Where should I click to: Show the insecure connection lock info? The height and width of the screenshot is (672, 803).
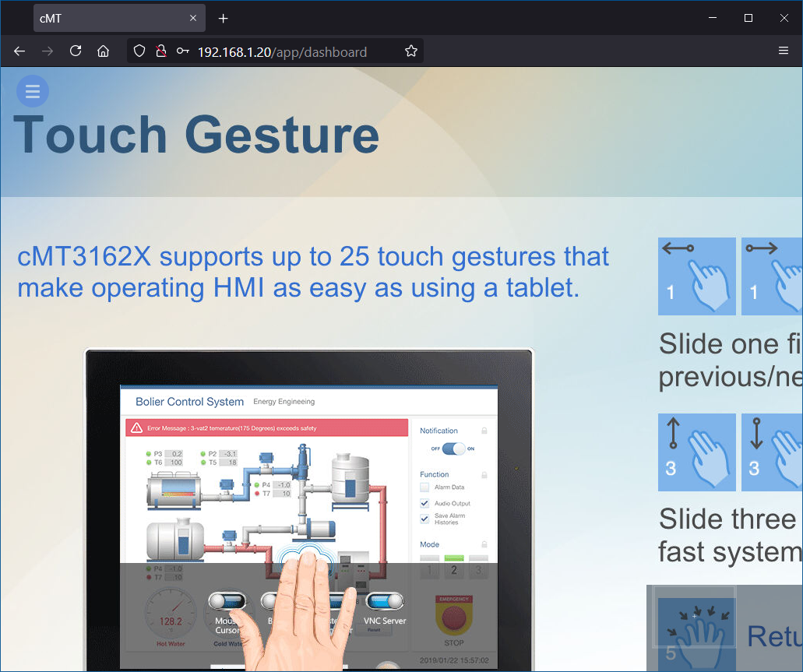[x=160, y=51]
